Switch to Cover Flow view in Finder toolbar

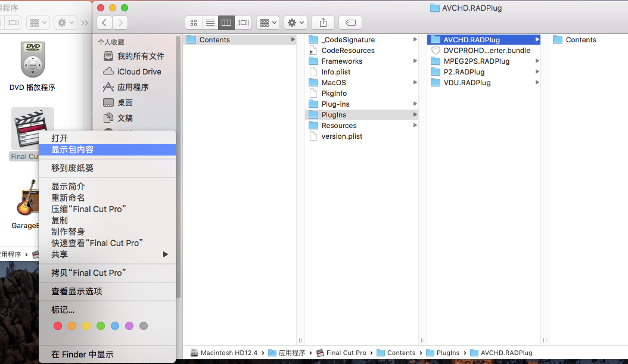243,23
